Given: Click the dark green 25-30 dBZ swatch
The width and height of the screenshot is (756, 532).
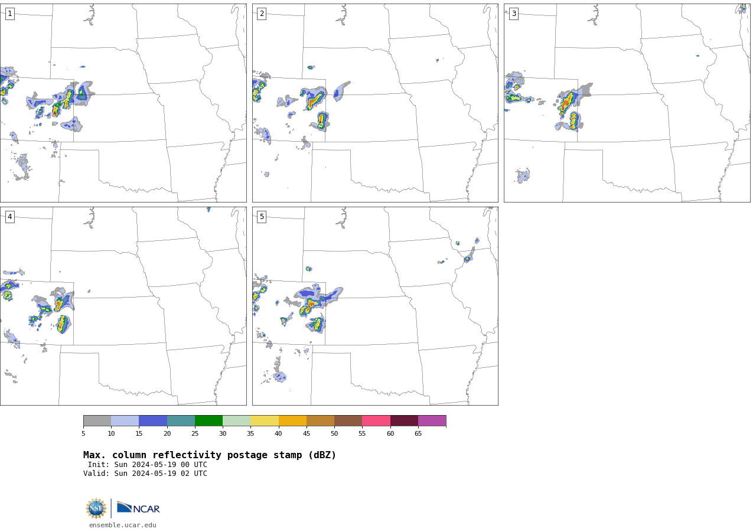Looking at the screenshot, I should coord(208,420).
